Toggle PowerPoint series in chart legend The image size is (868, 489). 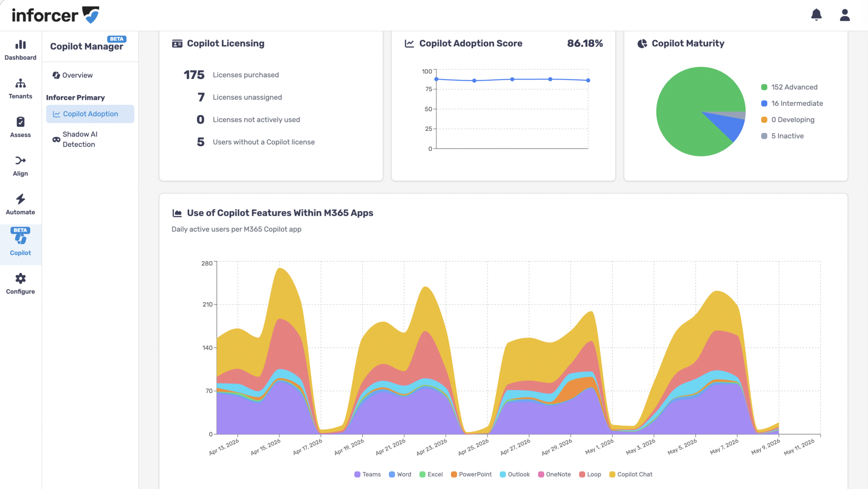471,474
